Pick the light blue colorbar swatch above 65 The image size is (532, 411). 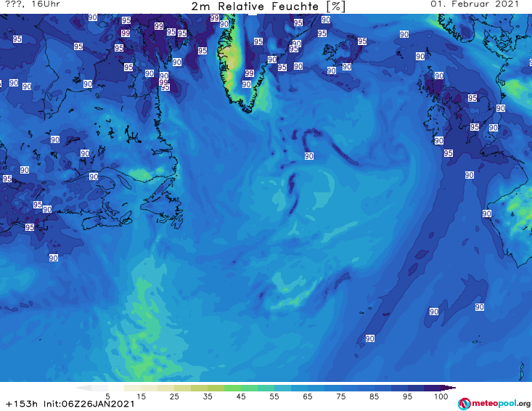pos(316,388)
